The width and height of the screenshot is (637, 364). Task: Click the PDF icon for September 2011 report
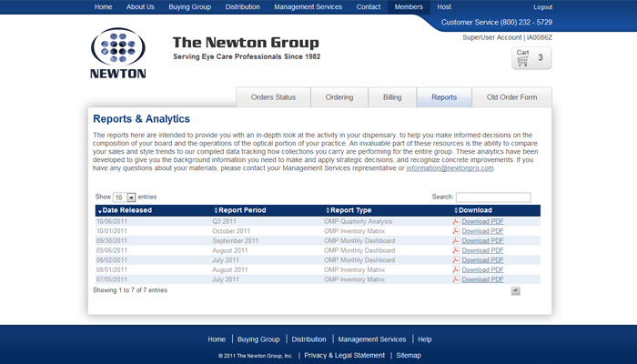pyautogui.click(x=456, y=241)
